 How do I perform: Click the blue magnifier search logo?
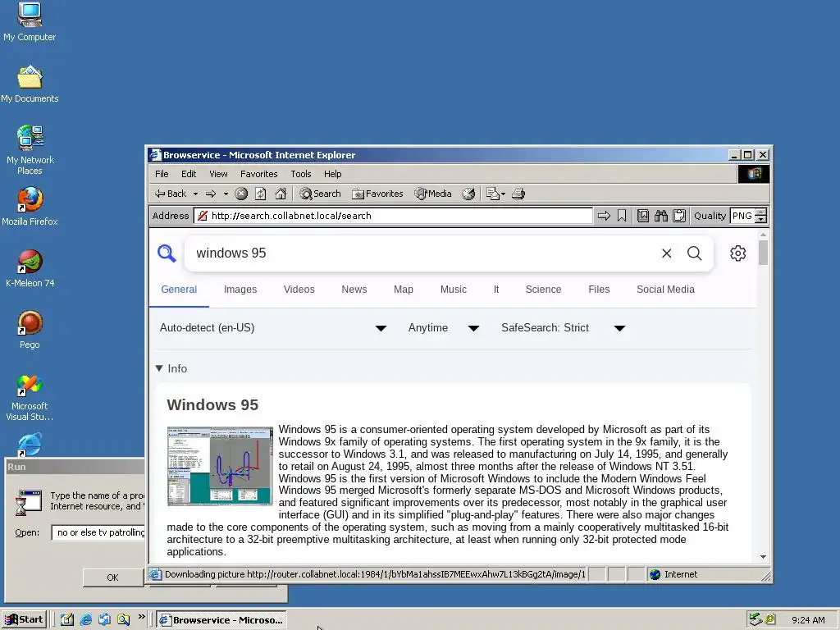point(167,253)
